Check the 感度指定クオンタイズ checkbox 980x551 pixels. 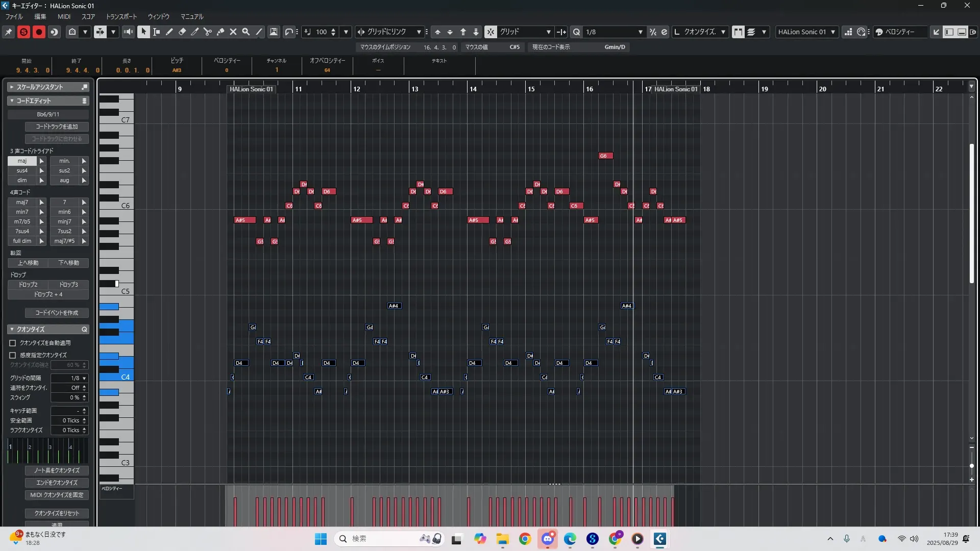click(13, 355)
